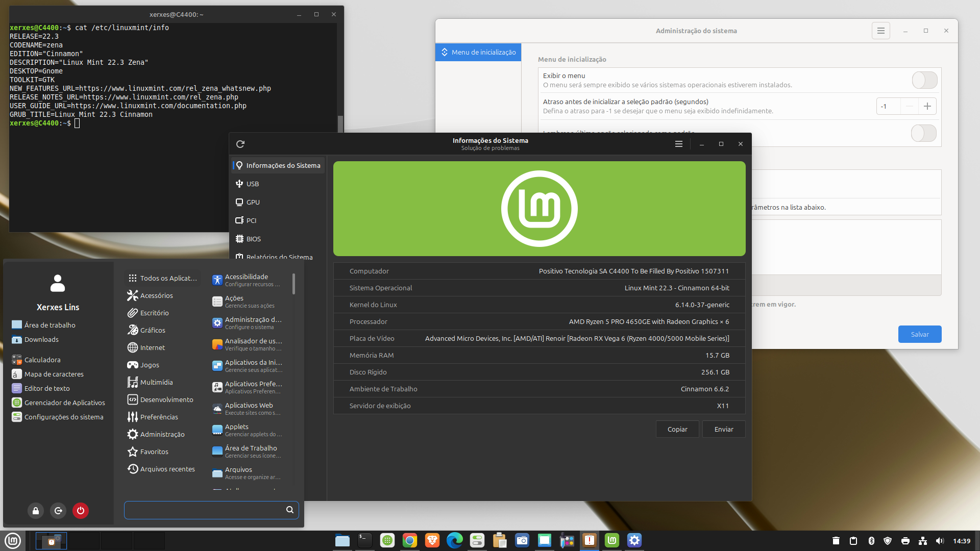Launch Google Chrome from the taskbar

coord(409,540)
